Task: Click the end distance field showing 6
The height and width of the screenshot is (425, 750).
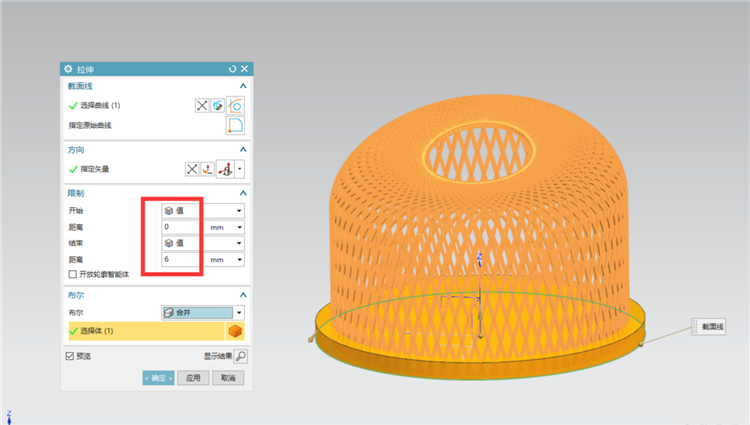Action: [x=181, y=259]
